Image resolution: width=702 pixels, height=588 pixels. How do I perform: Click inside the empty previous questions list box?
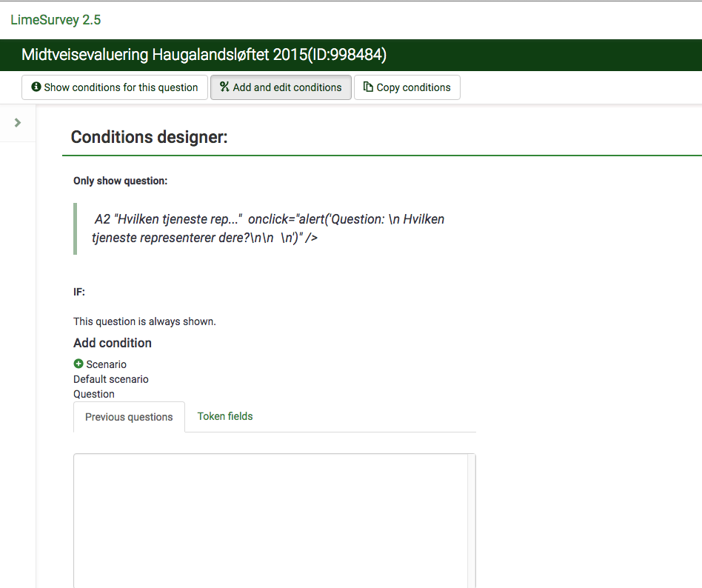pyautogui.click(x=270, y=518)
